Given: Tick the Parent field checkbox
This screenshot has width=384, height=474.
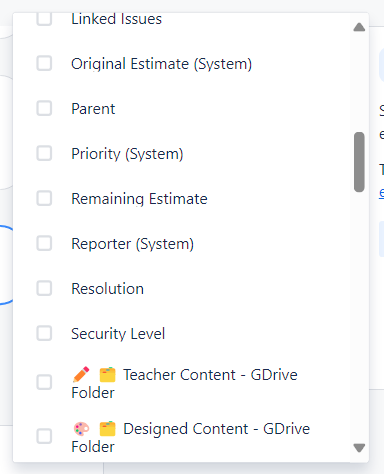Looking at the screenshot, I should pos(44,108).
